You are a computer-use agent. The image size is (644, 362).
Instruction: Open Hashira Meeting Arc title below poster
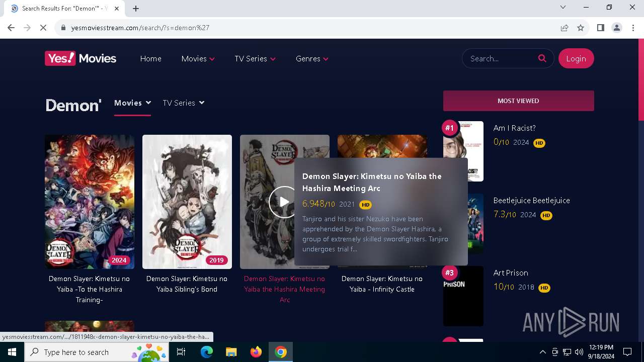point(285,289)
